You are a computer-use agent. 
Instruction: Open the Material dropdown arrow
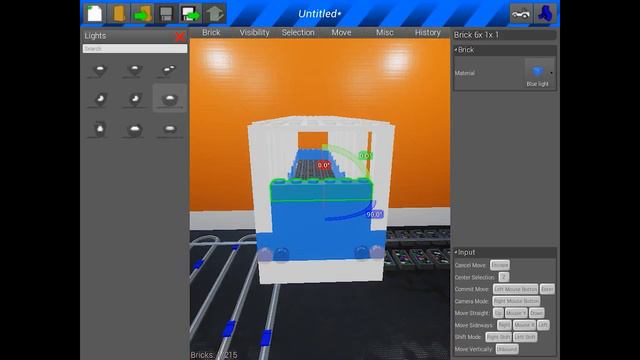551,73
